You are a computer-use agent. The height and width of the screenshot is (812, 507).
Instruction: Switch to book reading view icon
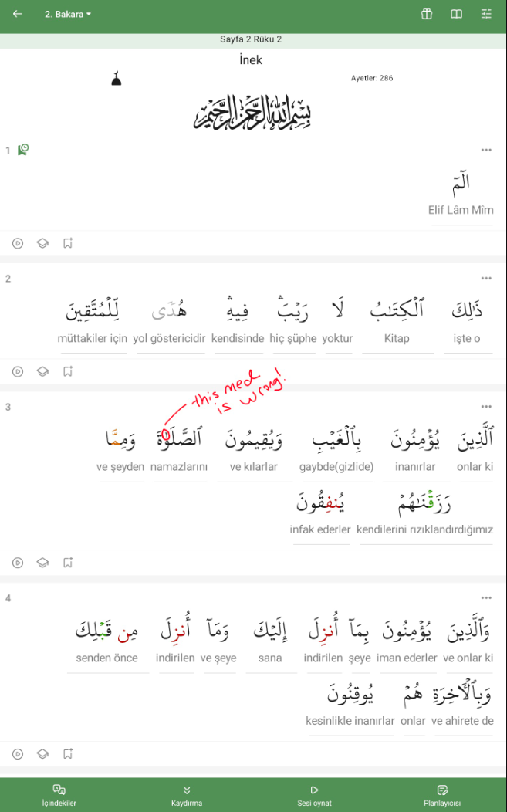point(456,14)
